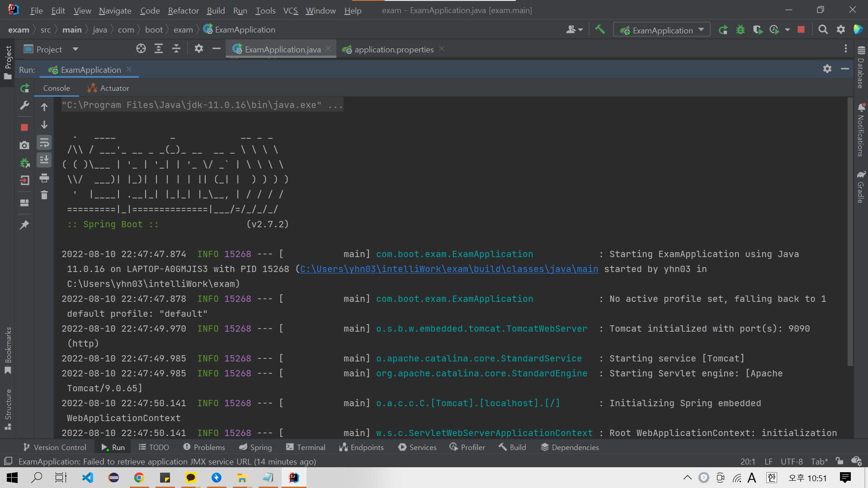Stop the application from the main toolbar

[801, 30]
